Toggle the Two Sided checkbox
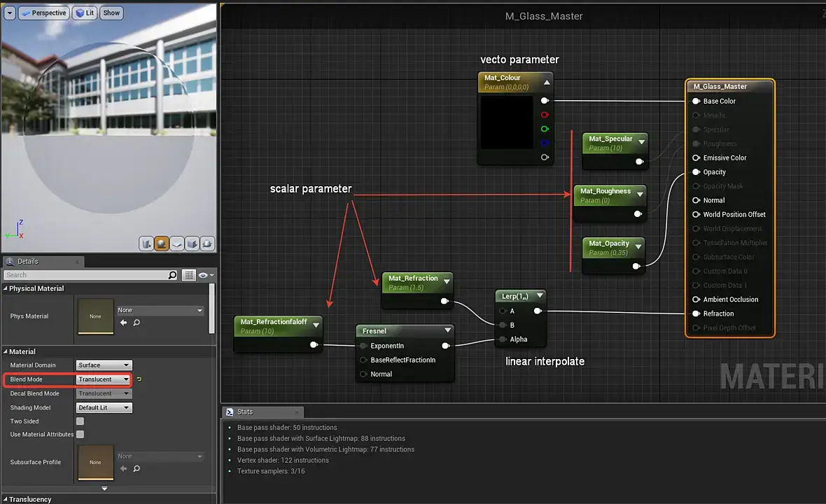Screen dimensions: 826x504 click(80, 421)
